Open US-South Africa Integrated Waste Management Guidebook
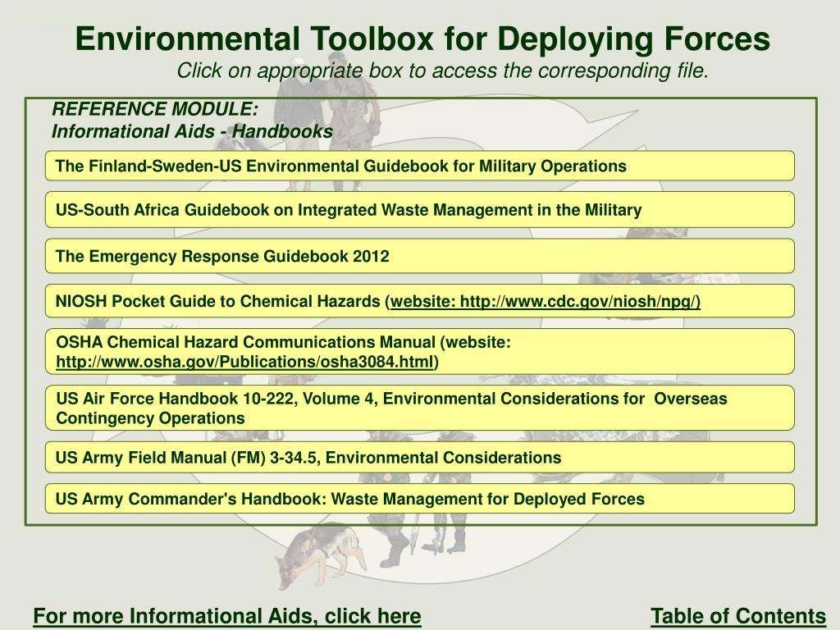Image resolution: width=840 pixels, height=630 pixels. coord(419,209)
